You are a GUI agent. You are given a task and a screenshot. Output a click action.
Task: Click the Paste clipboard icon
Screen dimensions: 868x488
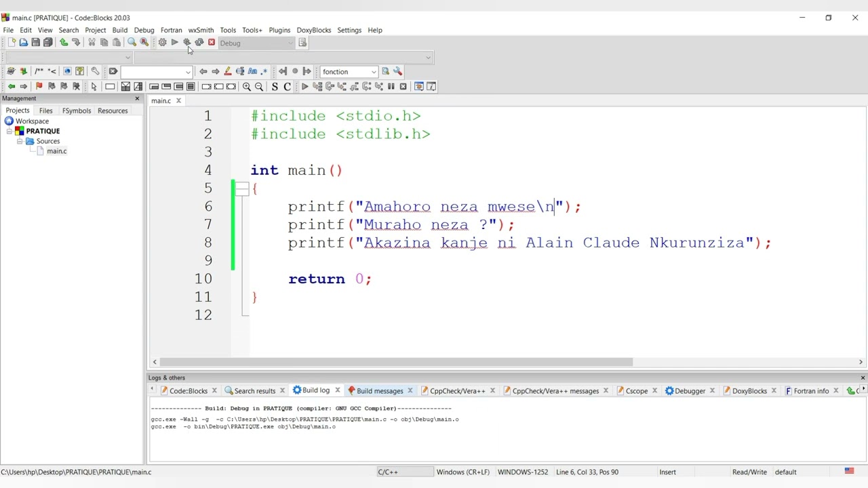[116, 43]
